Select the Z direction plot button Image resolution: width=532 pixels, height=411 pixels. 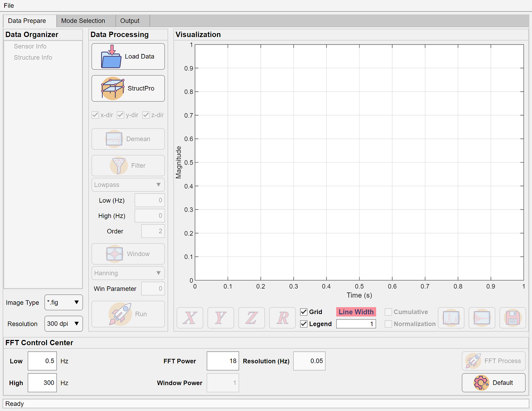[x=252, y=318]
